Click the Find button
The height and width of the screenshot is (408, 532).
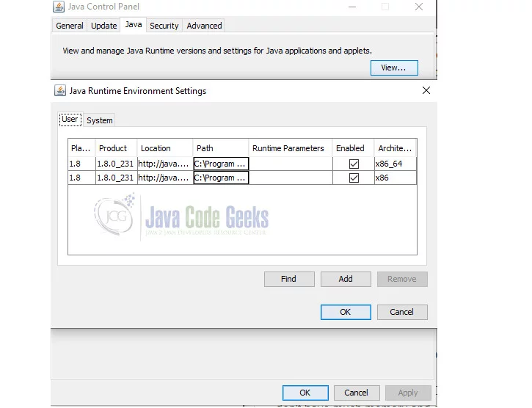click(x=289, y=279)
